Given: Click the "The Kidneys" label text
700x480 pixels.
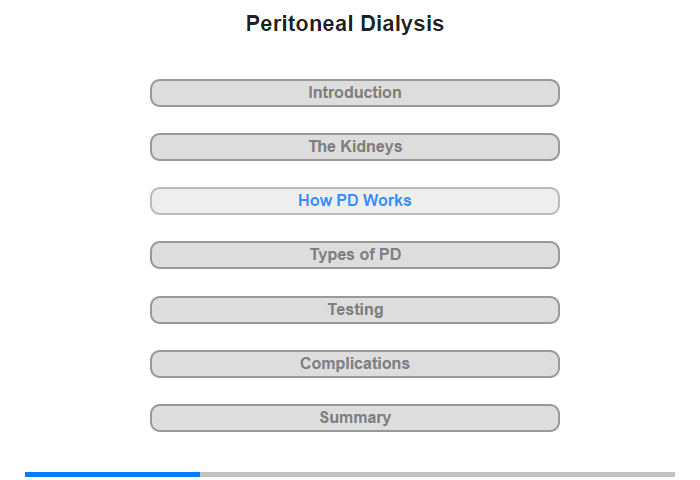Looking at the screenshot, I should point(355,147).
